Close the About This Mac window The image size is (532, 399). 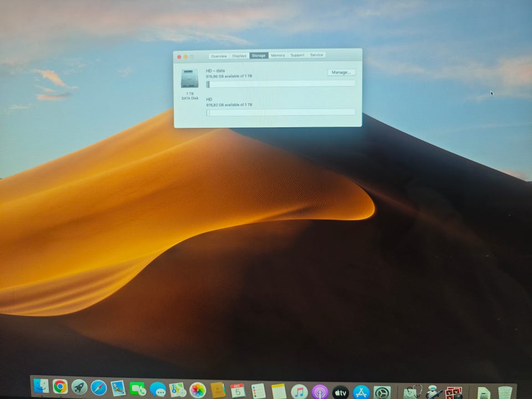coord(179,57)
